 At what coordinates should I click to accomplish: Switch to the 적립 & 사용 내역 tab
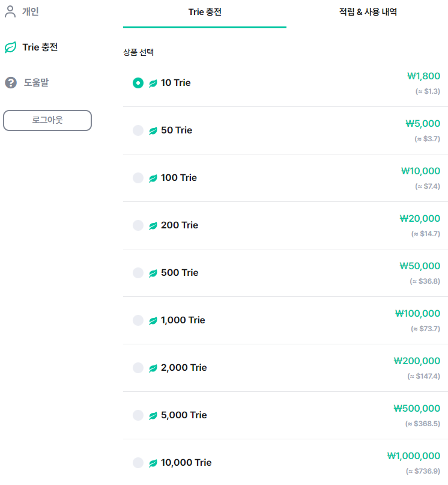(368, 12)
